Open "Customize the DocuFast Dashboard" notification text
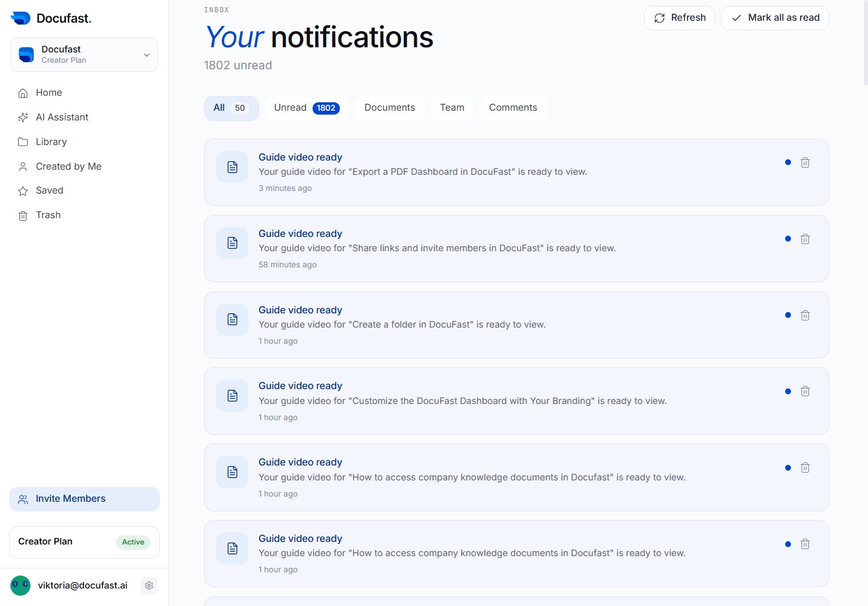 tap(463, 401)
